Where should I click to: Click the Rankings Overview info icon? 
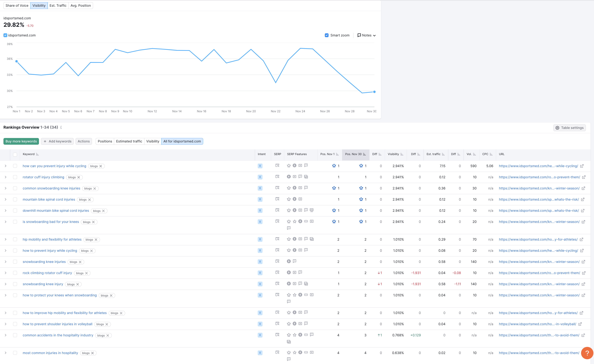point(61,127)
